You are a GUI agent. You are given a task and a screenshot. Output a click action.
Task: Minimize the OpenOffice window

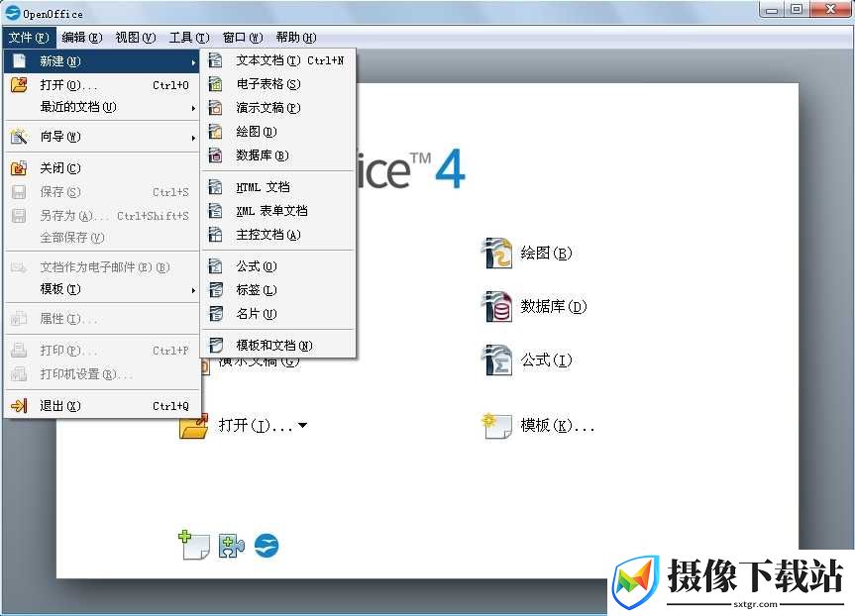[772, 10]
